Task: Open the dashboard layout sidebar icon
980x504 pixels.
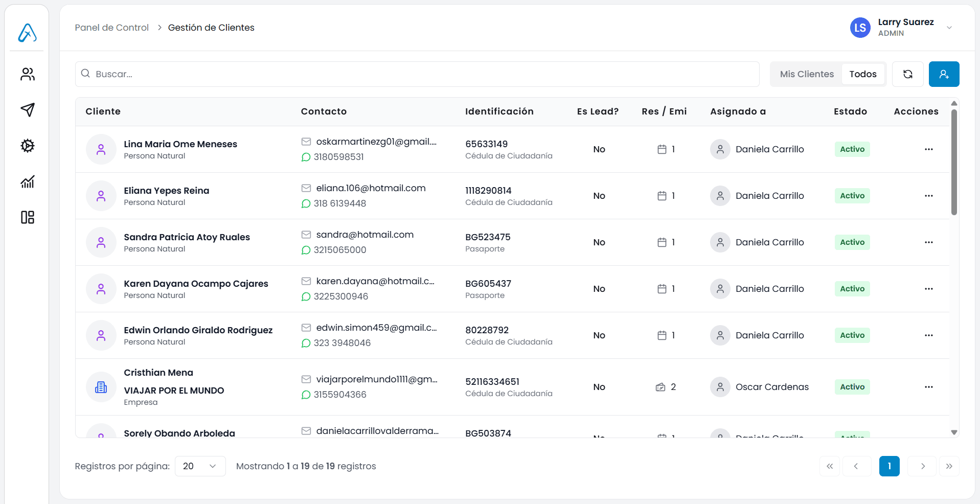Action: [28, 217]
